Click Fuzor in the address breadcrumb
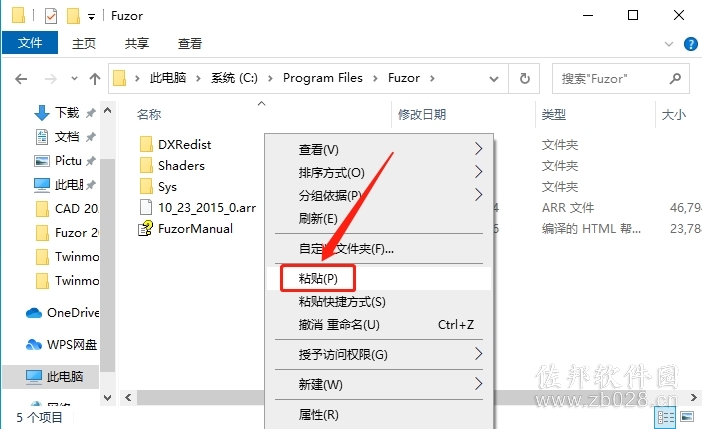Image resolution: width=702 pixels, height=429 pixels. click(404, 78)
